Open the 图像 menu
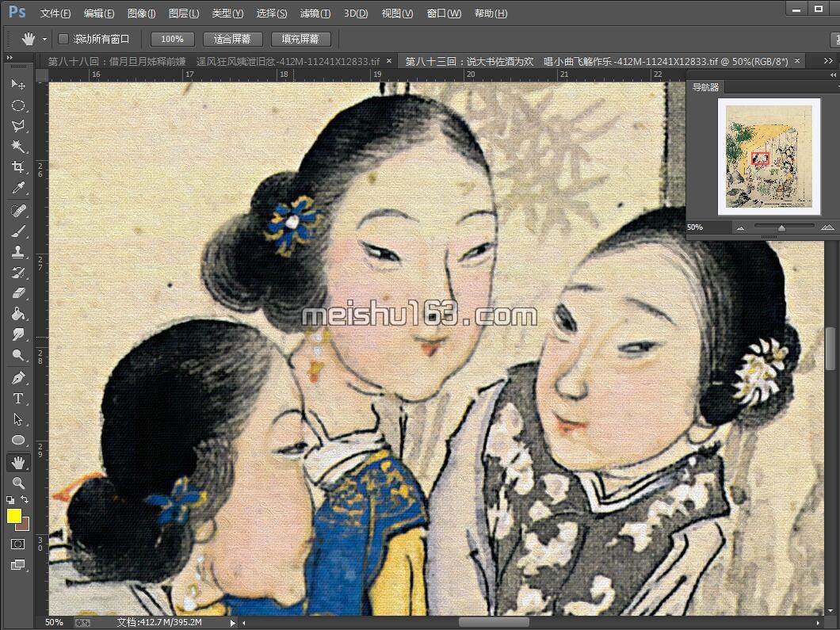The image size is (840, 630). pos(141,13)
